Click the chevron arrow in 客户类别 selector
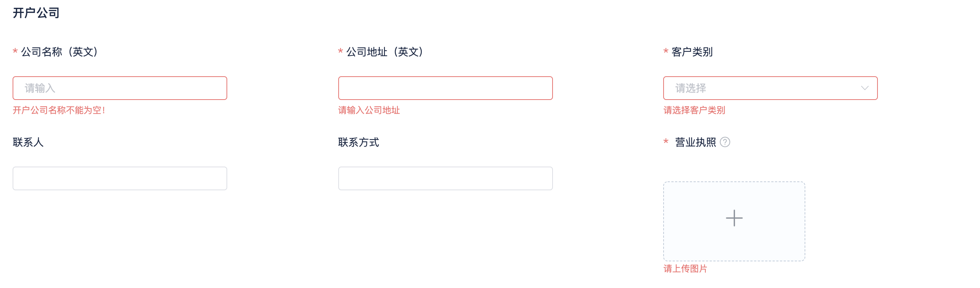Screen dimensions: 980x288 (x=865, y=88)
